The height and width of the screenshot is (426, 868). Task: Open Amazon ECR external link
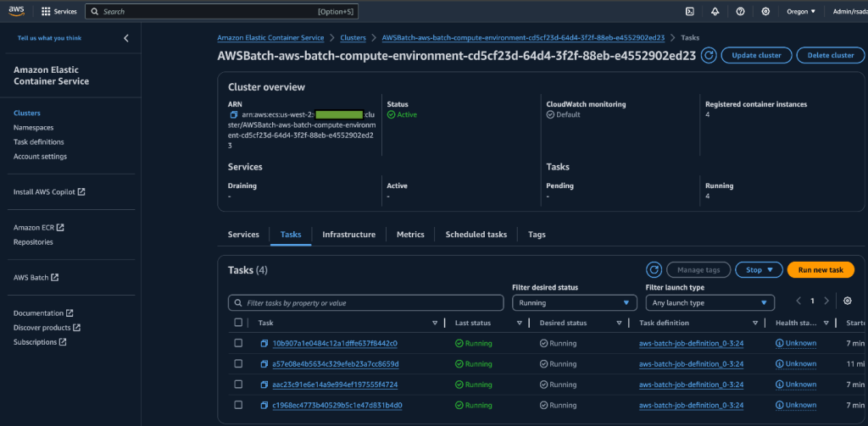[x=39, y=227]
